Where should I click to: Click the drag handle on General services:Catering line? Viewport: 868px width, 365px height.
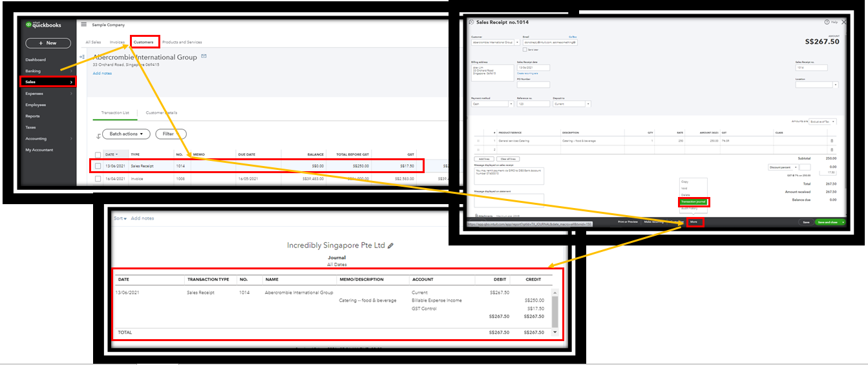[478, 141]
